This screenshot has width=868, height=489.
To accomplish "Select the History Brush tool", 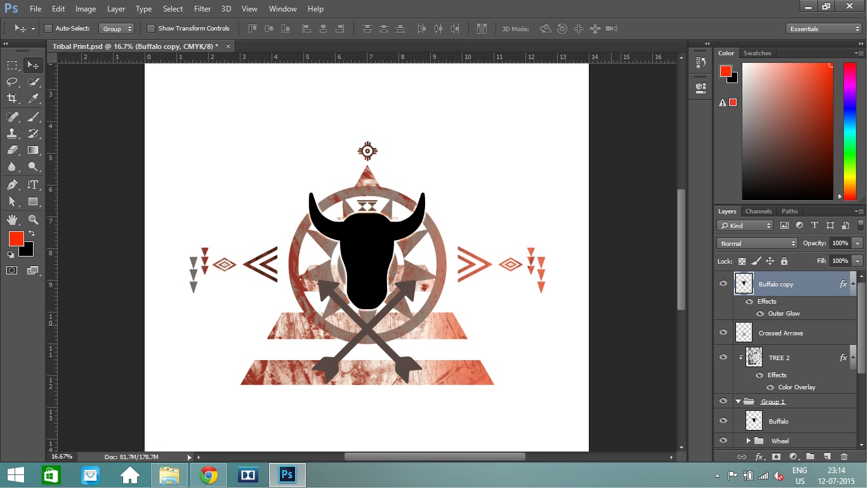I will [33, 133].
